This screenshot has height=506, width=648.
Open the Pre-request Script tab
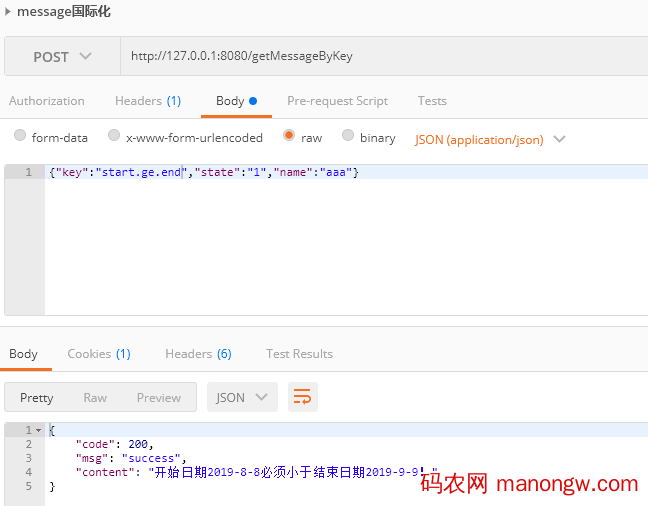337,101
